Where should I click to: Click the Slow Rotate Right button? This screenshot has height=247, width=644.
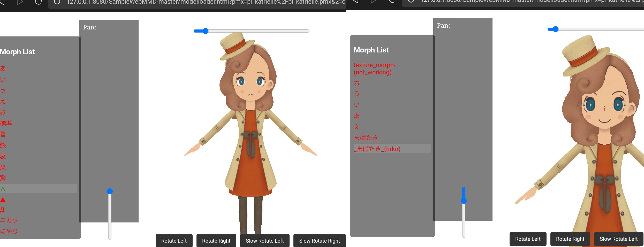pos(320,241)
